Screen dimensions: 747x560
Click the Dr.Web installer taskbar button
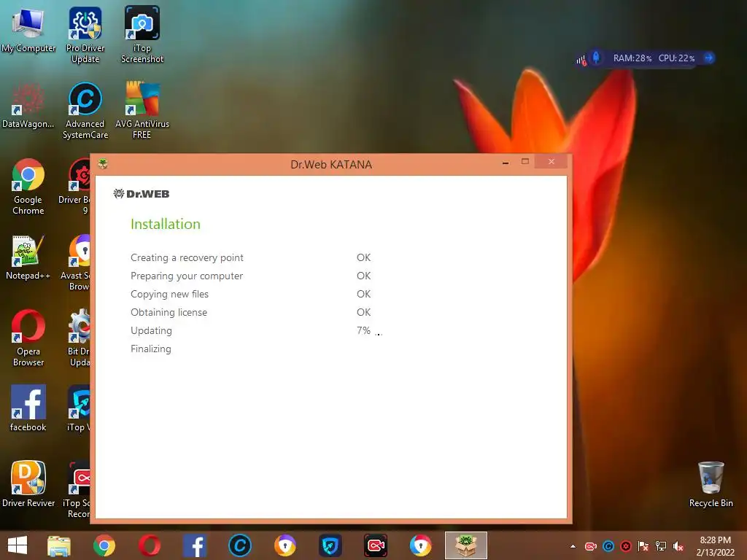click(466, 545)
